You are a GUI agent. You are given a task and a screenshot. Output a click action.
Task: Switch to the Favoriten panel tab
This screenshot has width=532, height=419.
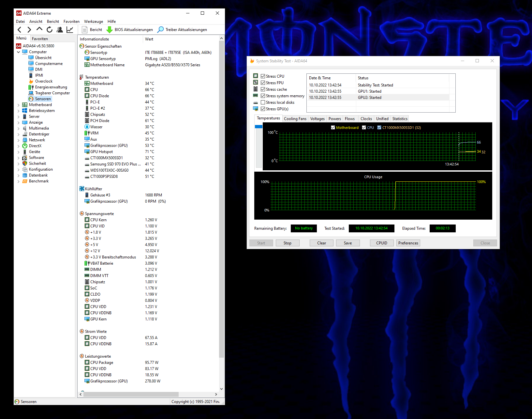click(40, 39)
